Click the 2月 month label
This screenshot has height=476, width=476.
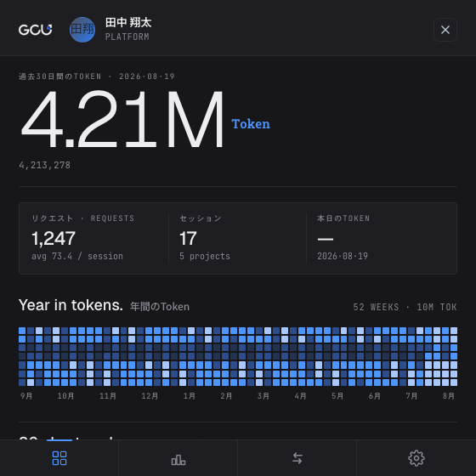coord(226,396)
